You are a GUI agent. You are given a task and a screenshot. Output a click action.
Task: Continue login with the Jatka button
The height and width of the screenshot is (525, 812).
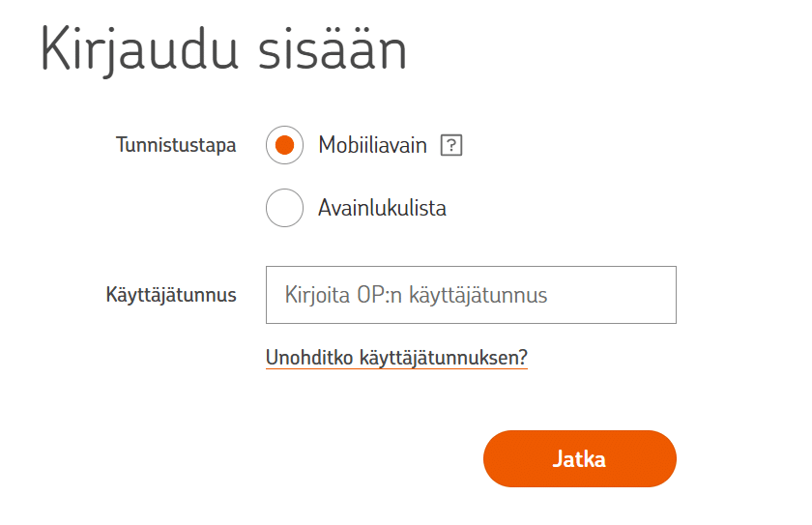pyautogui.click(x=579, y=458)
